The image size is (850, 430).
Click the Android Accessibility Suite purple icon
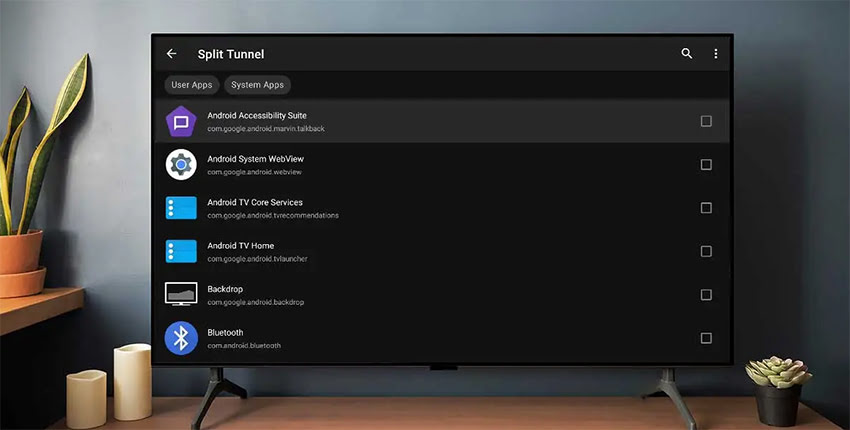click(x=181, y=121)
